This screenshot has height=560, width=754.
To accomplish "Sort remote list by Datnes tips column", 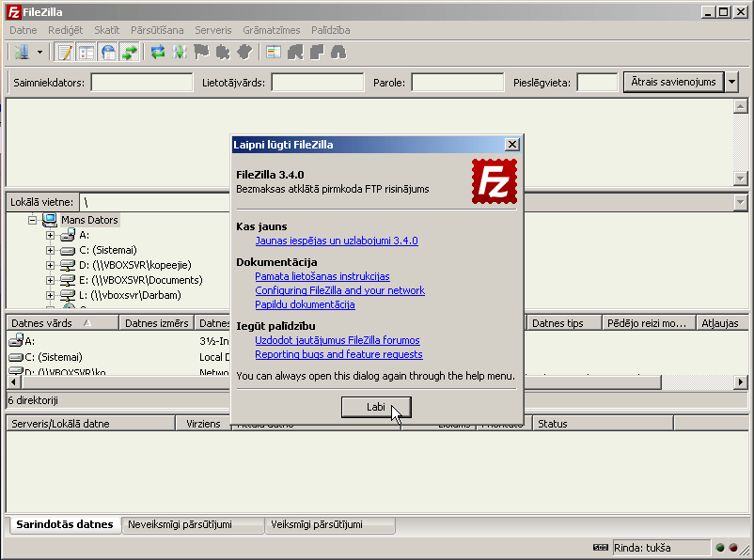I will point(564,323).
